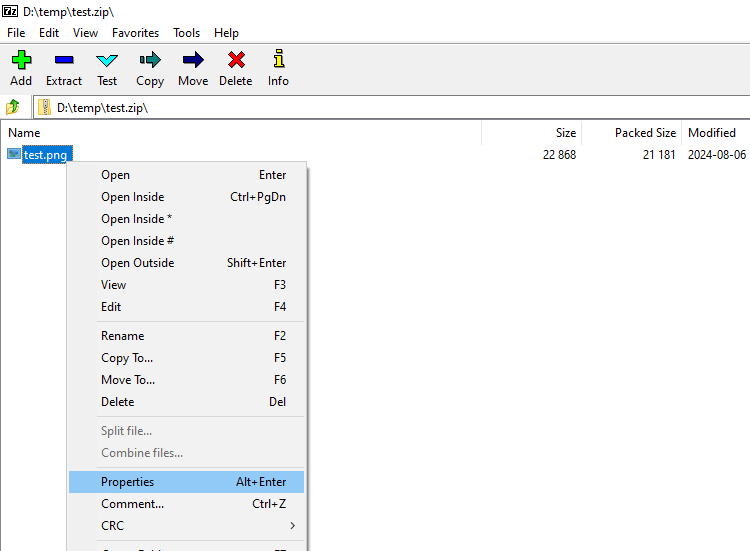Select Edit in the context menu
Image resolution: width=750 pixels, height=551 pixels.
[187, 307]
